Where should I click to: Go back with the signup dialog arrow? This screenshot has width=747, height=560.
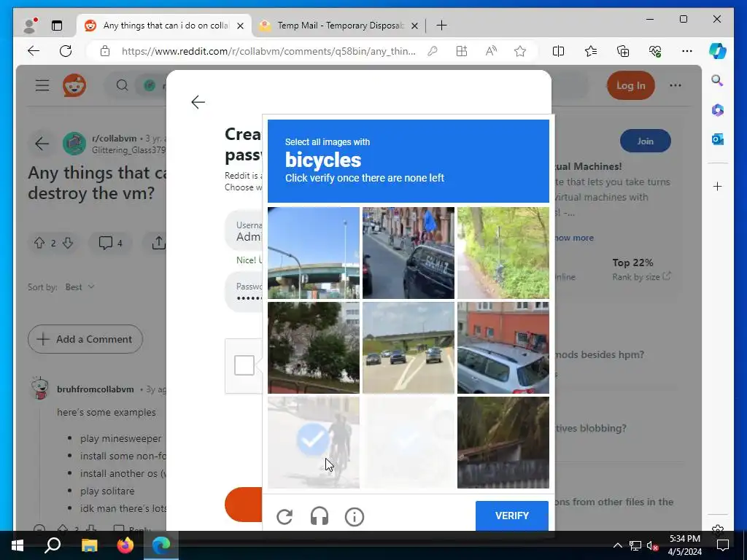click(x=198, y=102)
